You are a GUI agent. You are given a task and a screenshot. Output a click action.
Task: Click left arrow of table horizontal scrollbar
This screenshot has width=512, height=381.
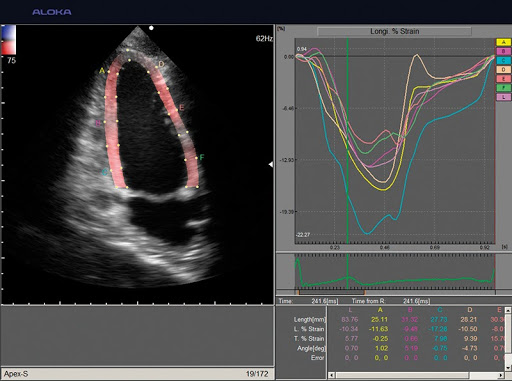click(x=331, y=375)
